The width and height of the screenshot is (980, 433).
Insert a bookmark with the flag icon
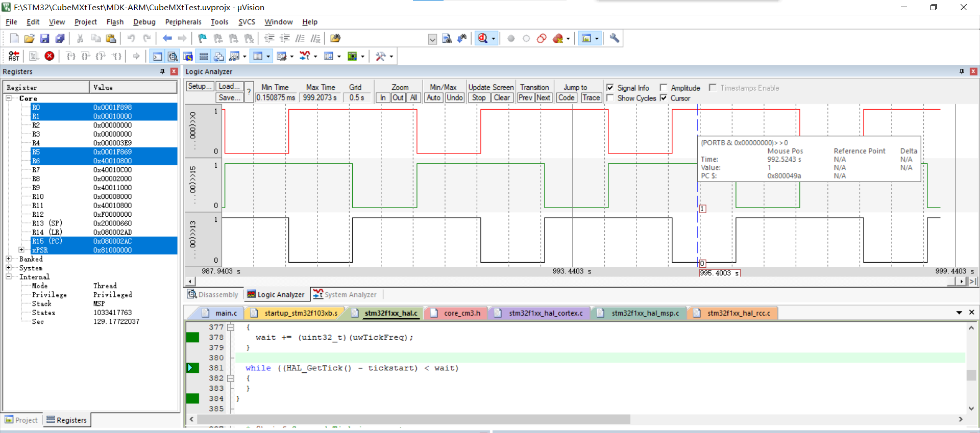[203, 38]
